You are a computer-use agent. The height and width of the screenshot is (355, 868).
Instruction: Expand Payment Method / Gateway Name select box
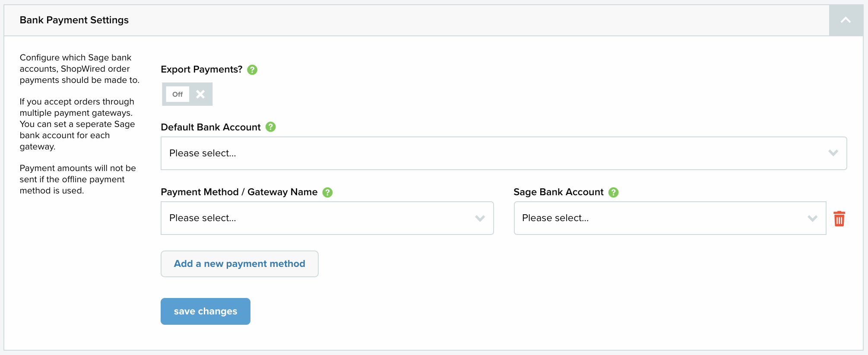pyautogui.click(x=327, y=218)
